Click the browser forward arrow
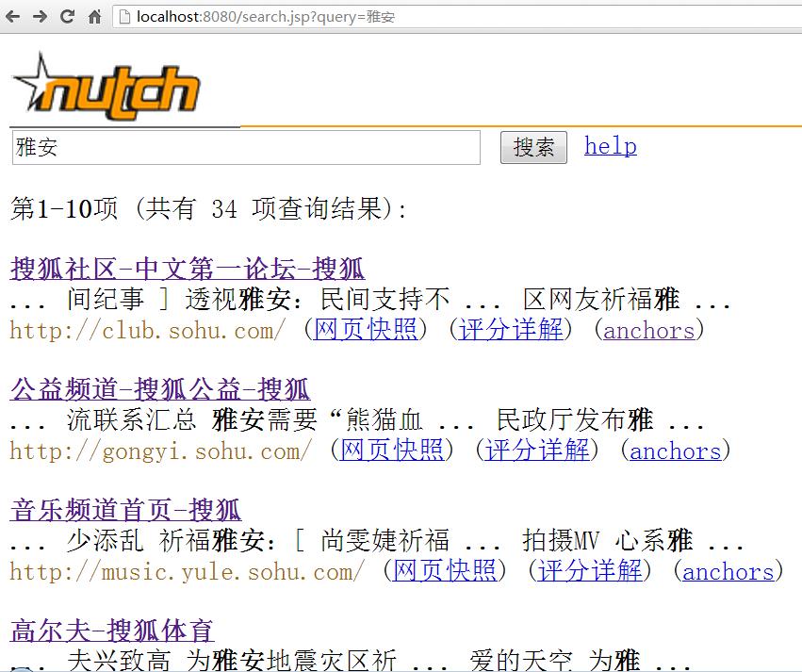This screenshot has height=672, width=802. (40, 17)
